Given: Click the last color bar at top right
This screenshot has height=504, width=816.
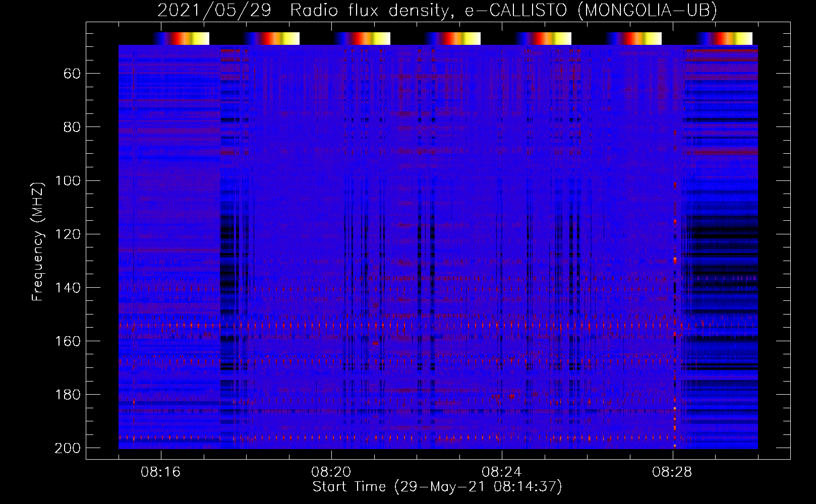Looking at the screenshot, I should (x=725, y=38).
